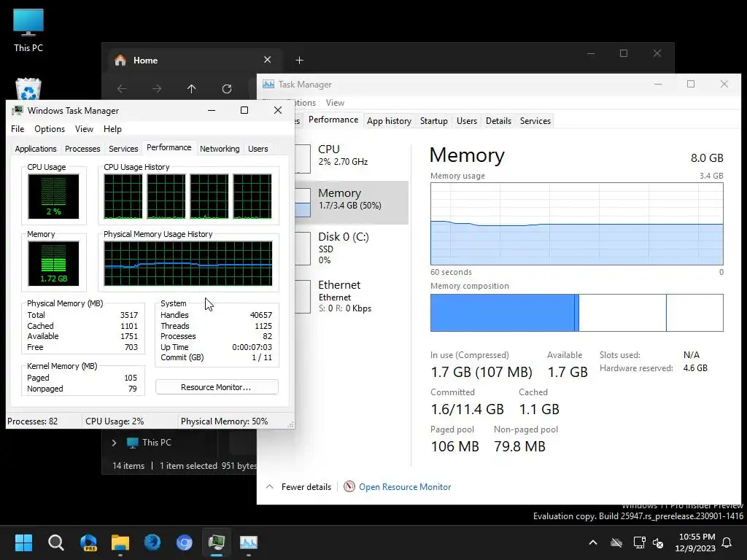Expand This PC tree node in Explorer
This screenshot has width=747, height=560.
114,443
